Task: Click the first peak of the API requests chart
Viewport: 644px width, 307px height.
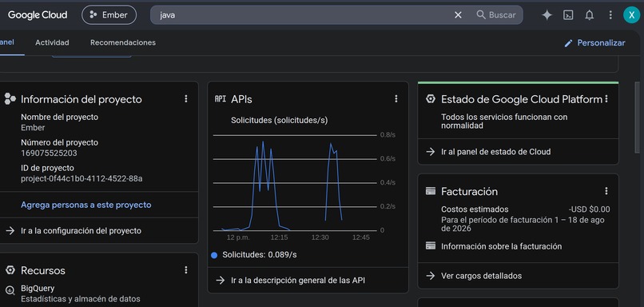Action: click(x=257, y=147)
